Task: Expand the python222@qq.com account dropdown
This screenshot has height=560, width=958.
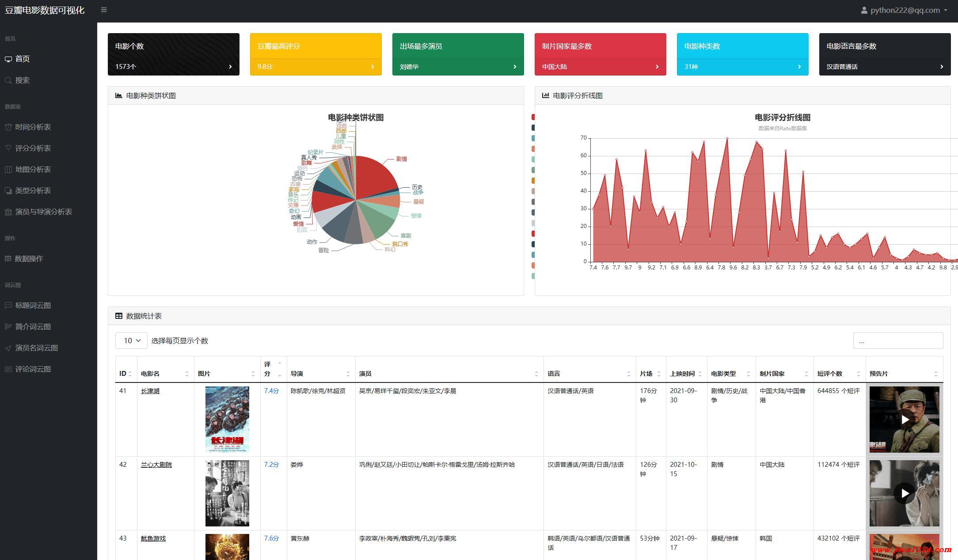Action: [945, 10]
